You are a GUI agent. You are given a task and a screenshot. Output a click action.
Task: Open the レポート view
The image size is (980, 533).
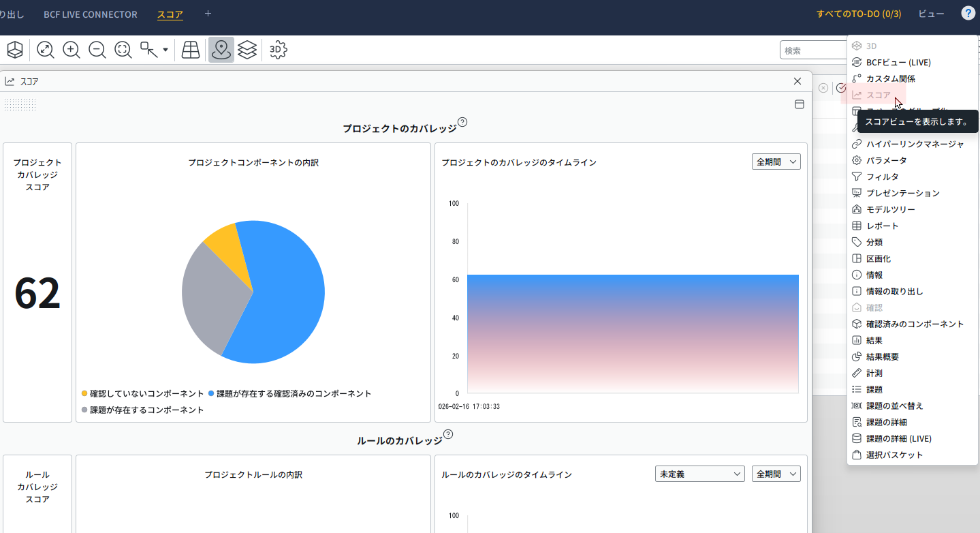(x=913, y=226)
